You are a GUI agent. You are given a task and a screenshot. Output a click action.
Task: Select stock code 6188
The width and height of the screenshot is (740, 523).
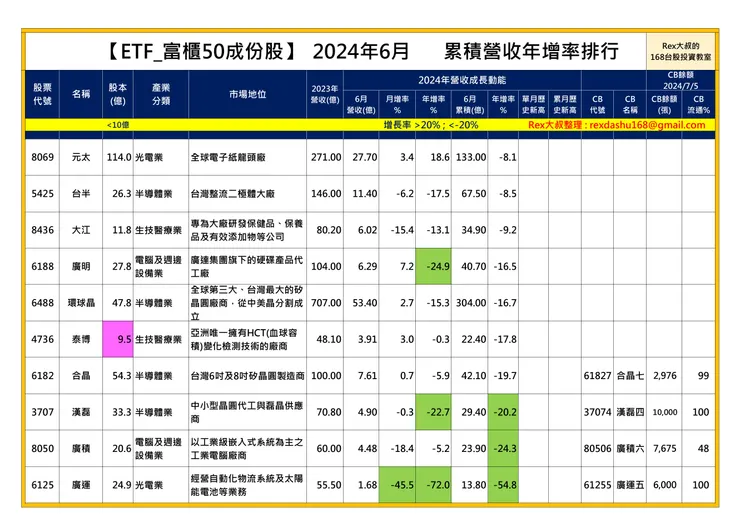pyautogui.click(x=42, y=266)
